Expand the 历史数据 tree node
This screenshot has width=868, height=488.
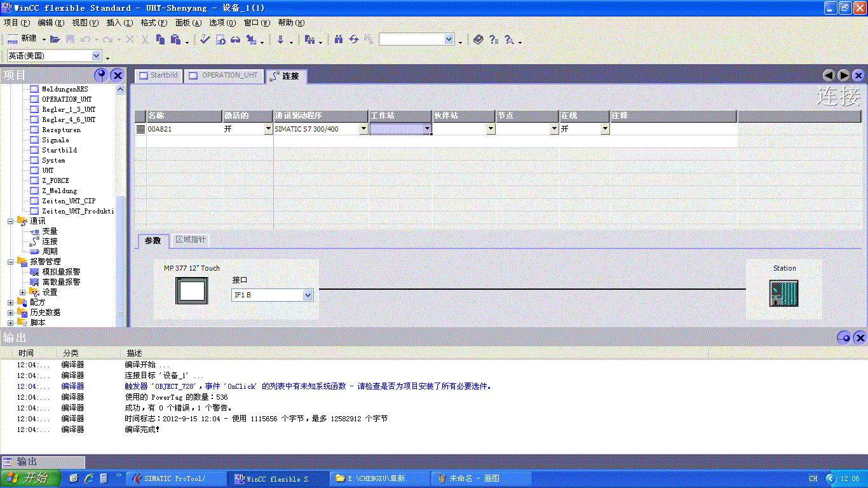coord(10,313)
